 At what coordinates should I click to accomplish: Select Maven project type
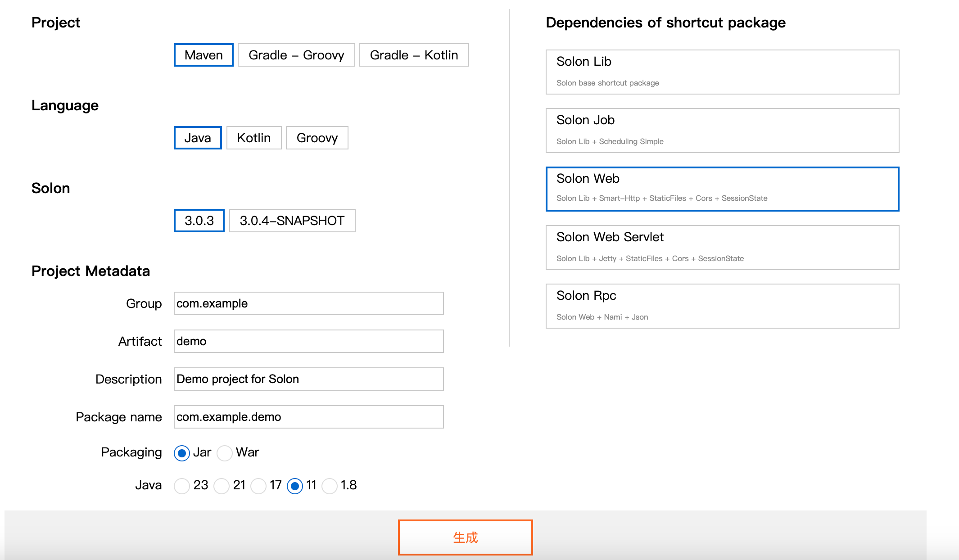pyautogui.click(x=204, y=55)
